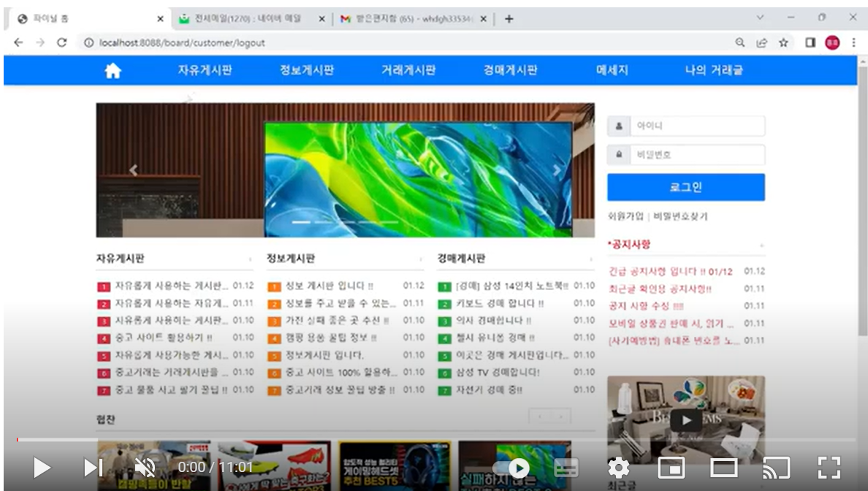The image size is (868, 491).
Task: Open a new browser tab
Action: 509,19
